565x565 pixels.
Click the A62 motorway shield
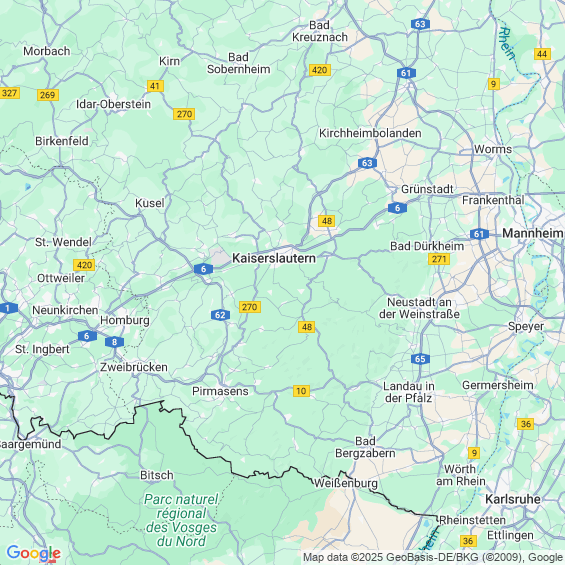pyautogui.click(x=221, y=315)
